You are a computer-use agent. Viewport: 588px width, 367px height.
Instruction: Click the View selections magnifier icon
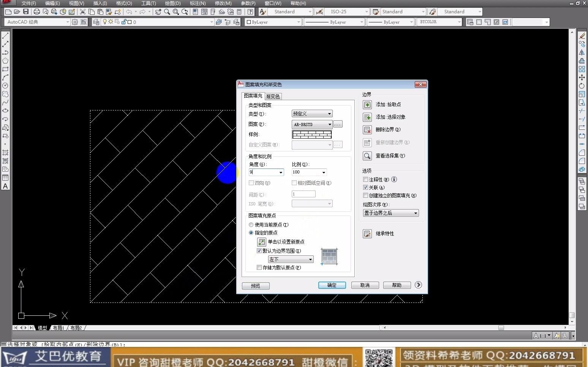coord(367,156)
